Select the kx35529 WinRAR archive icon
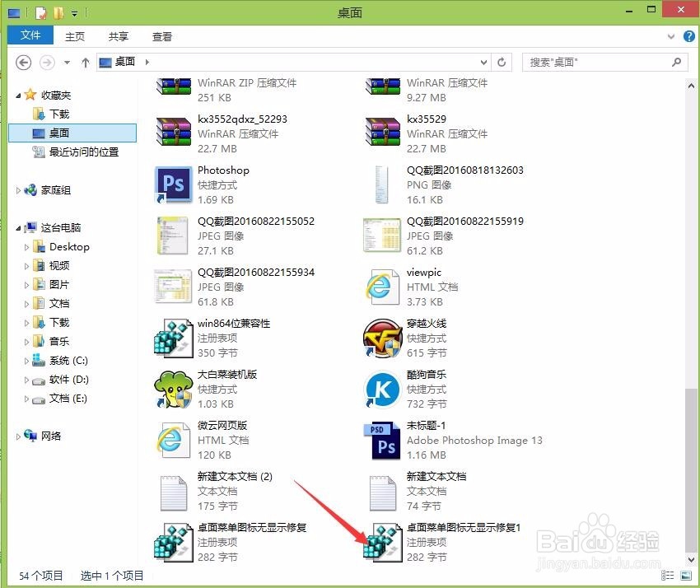 (x=383, y=132)
